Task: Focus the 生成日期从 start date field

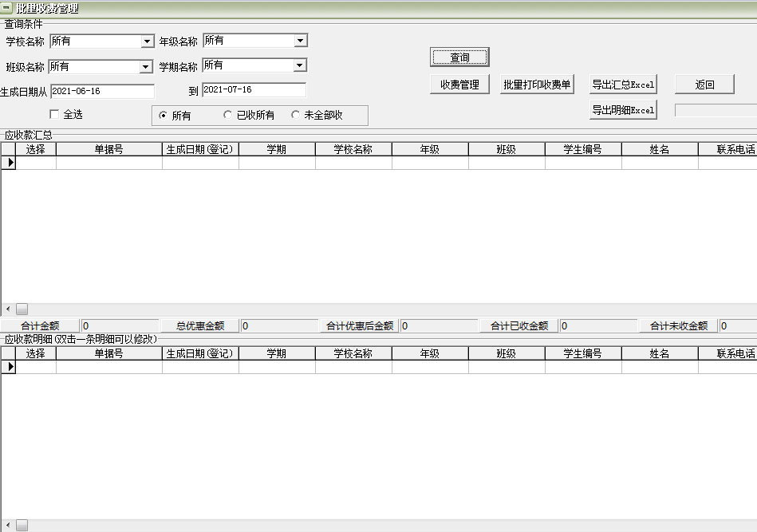Action: click(x=102, y=91)
